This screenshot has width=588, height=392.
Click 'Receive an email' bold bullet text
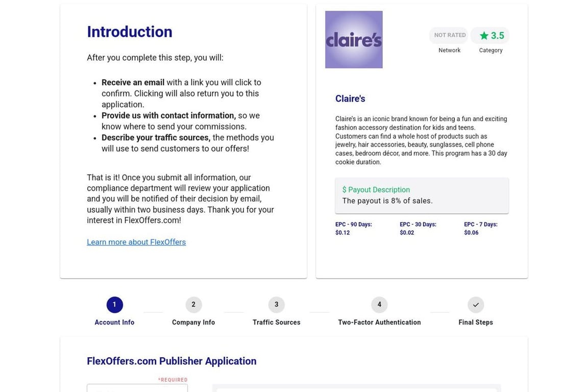[133, 83]
